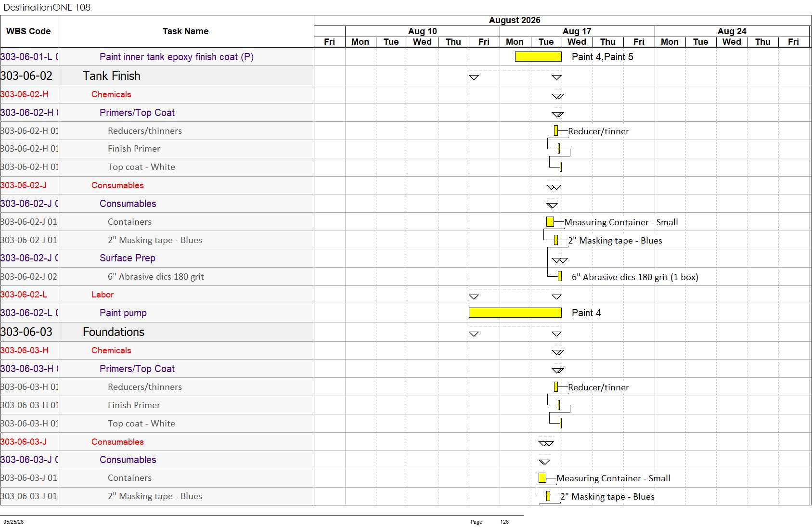Click the Paint 4,Paint 5 resource label
Image resolution: width=812 pixels, height=528 pixels.
pyautogui.click(x=603, y=57)
